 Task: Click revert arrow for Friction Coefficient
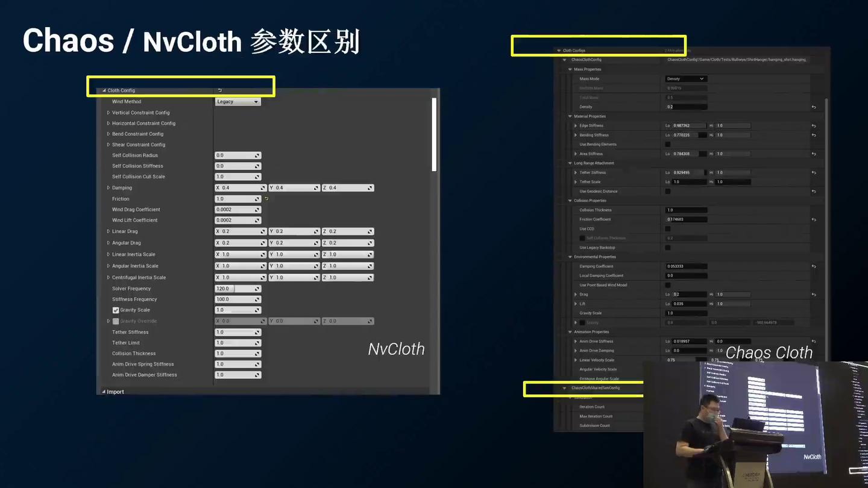814,220
